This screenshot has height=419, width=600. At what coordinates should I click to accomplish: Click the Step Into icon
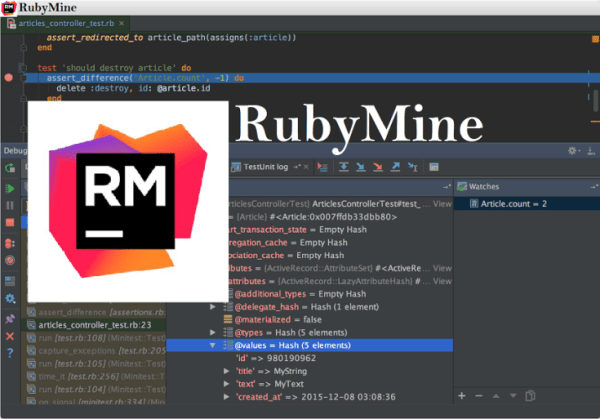pos(360,167)
